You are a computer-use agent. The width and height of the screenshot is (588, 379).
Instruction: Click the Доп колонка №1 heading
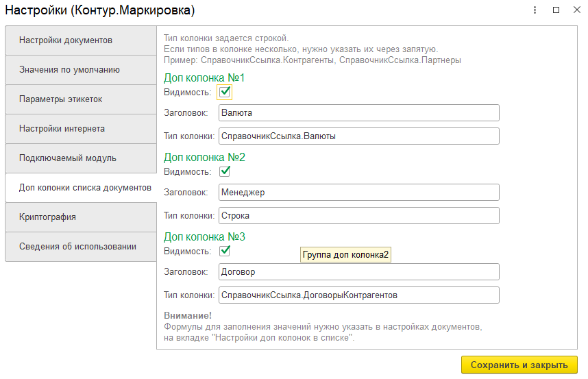pos(204,77)
